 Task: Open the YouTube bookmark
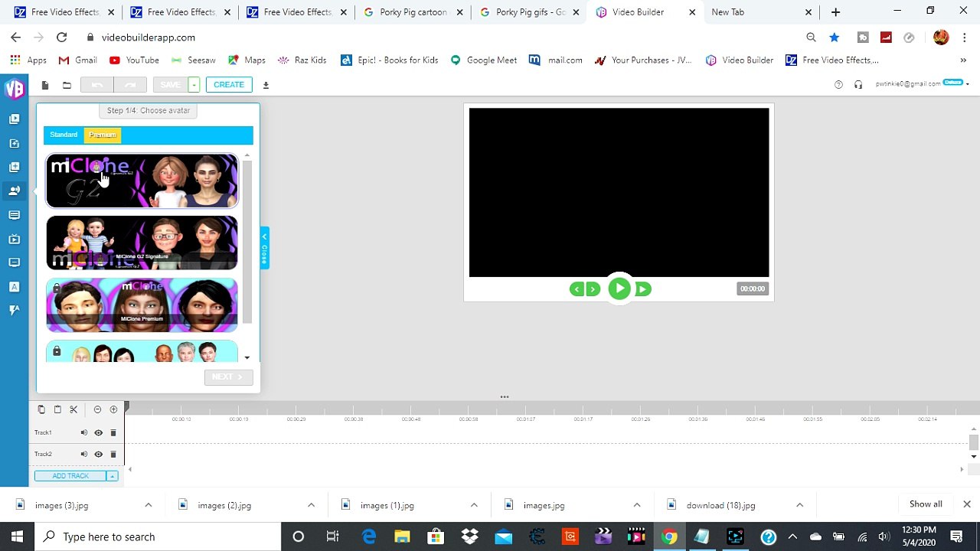(x=134, y=60)
